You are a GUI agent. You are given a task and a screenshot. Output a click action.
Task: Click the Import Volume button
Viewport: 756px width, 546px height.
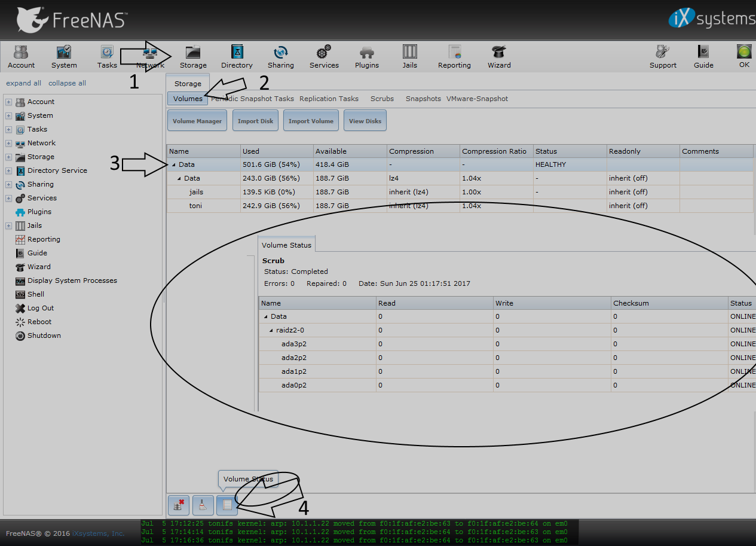coord(311,121)
